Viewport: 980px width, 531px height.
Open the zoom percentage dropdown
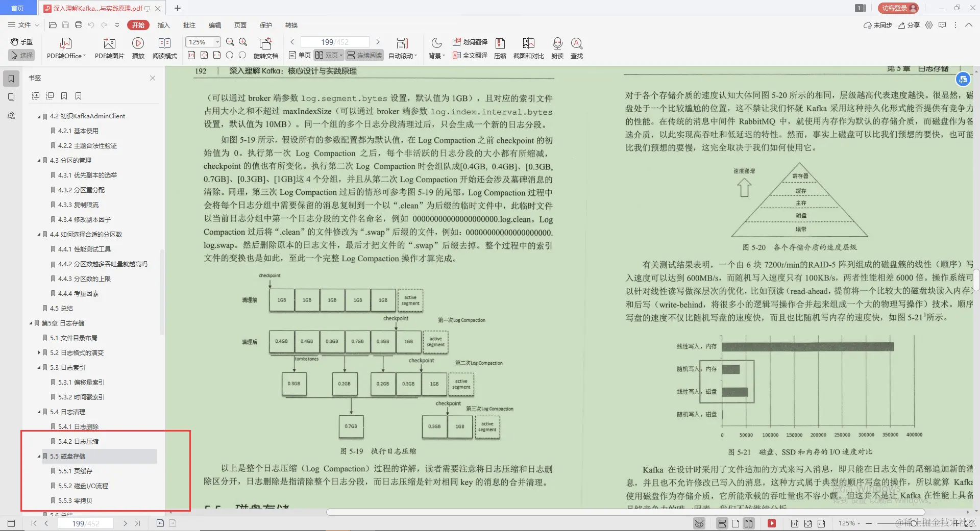217,41
